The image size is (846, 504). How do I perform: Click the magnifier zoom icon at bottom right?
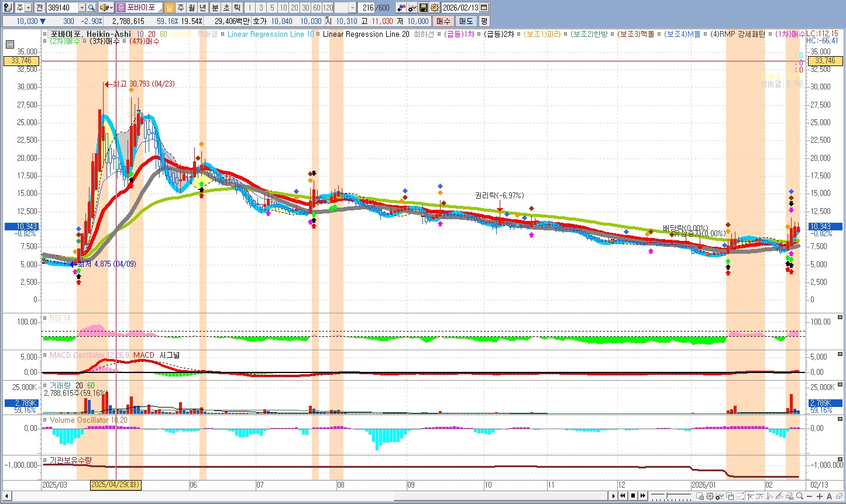coord(799,496)
